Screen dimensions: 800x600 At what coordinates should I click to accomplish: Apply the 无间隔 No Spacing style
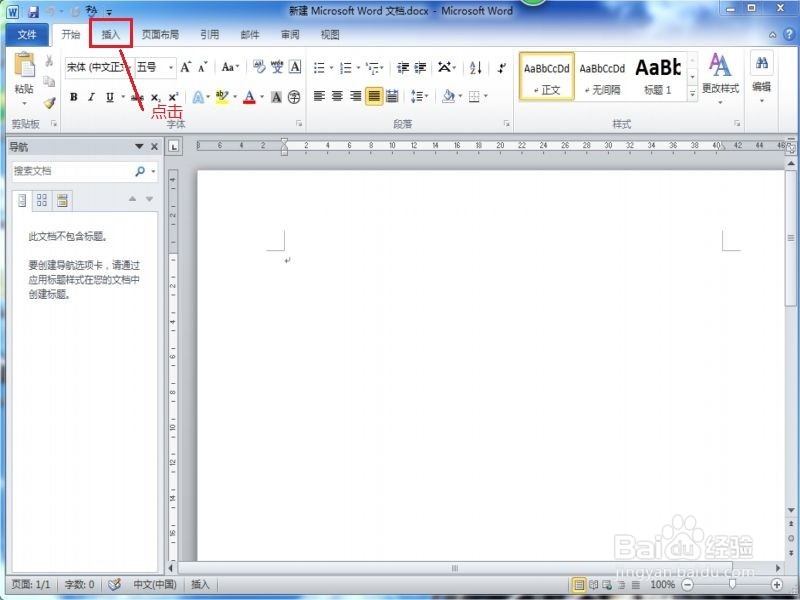[602, 76]
